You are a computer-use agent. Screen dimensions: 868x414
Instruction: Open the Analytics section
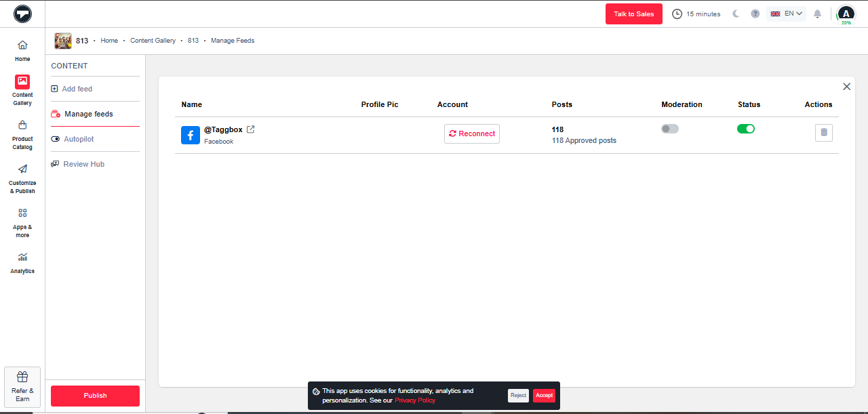pyautogui.click(x=22, y=262)
